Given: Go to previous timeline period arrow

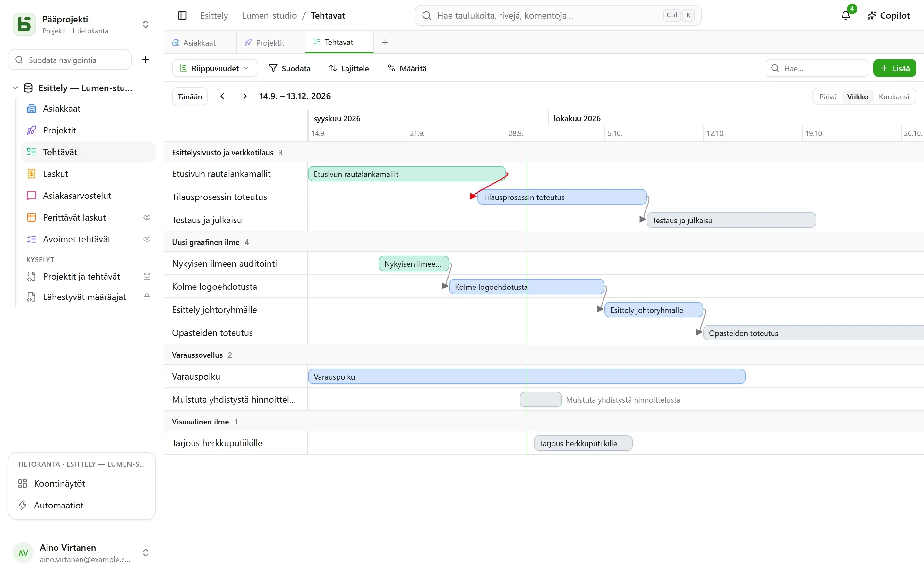Looking at the screenshot, I should (x=222, y=96).
